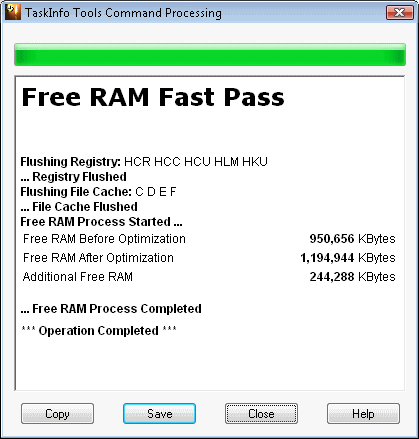
Task: Open Help for command processing
Action: [363, 414]
